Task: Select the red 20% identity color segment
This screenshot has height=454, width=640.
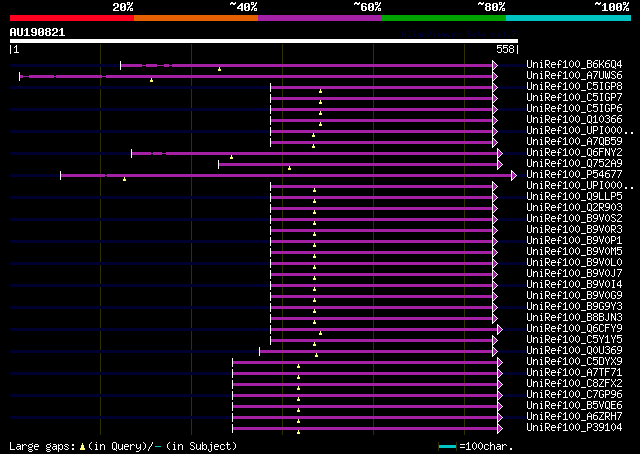Action: (x=72, y=18)
